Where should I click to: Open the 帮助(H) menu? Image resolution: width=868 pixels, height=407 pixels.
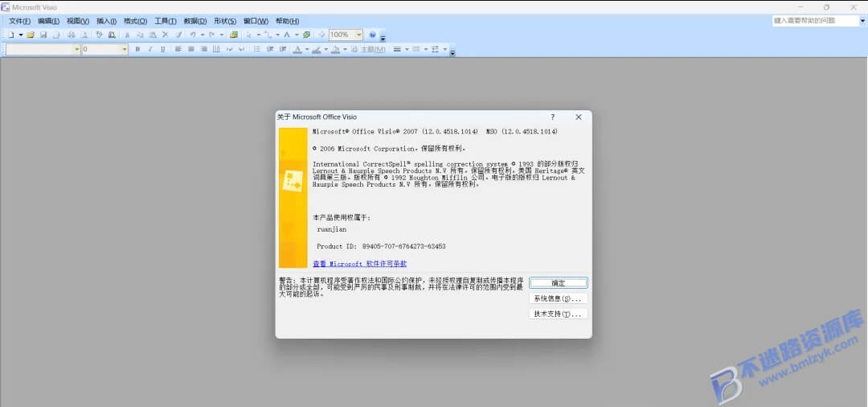tap(287, 21)
